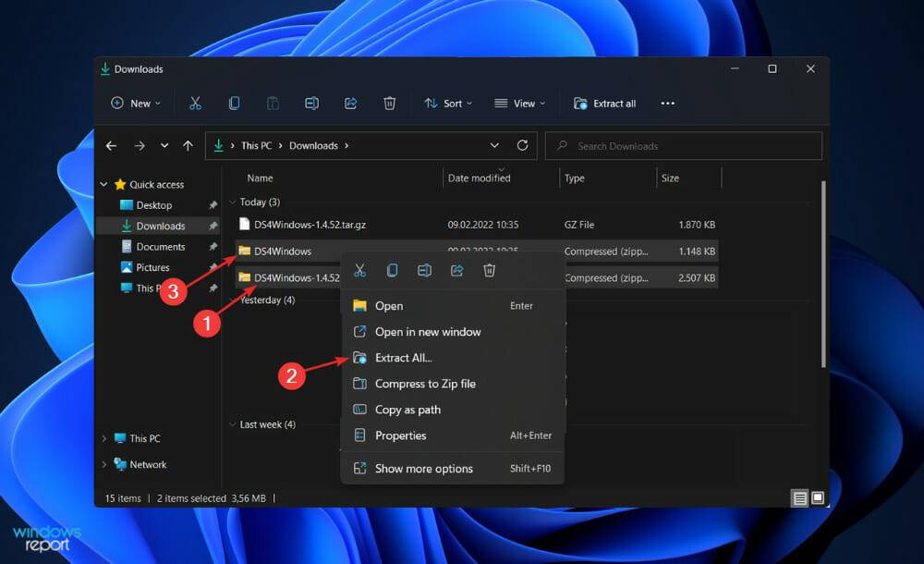Select Extract All... from the context menu
924x564 pixels.
(x=403, y=358)
